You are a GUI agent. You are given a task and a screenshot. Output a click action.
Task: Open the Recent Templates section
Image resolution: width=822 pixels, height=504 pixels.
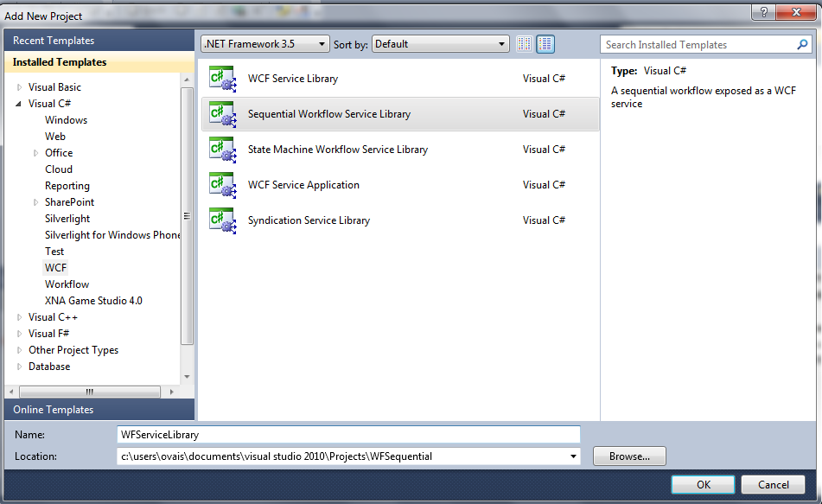pyautogui.click(x=54, y=41)
